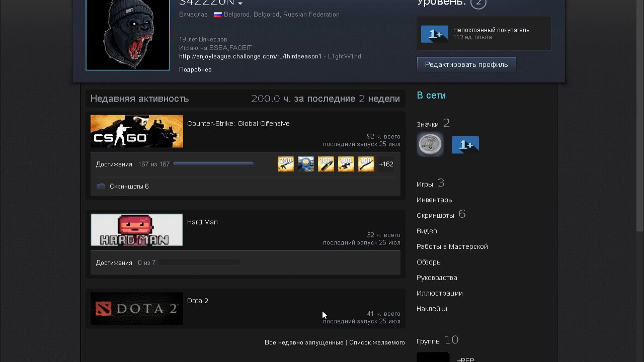This screenshot has height=362, width=644.
Task: Click the CS:GO achievements progress bar
Action: tap(213, 164)
